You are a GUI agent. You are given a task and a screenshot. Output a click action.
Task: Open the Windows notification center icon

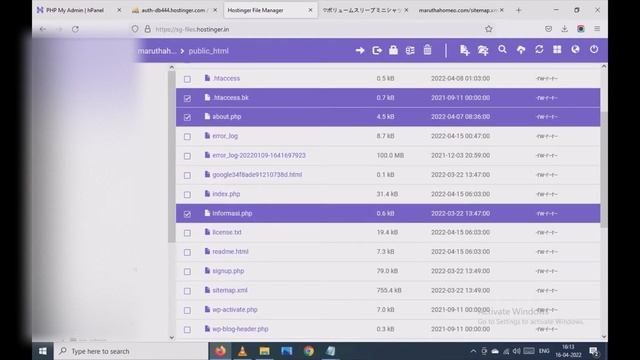pyautogui.click(x=594, y=351)
